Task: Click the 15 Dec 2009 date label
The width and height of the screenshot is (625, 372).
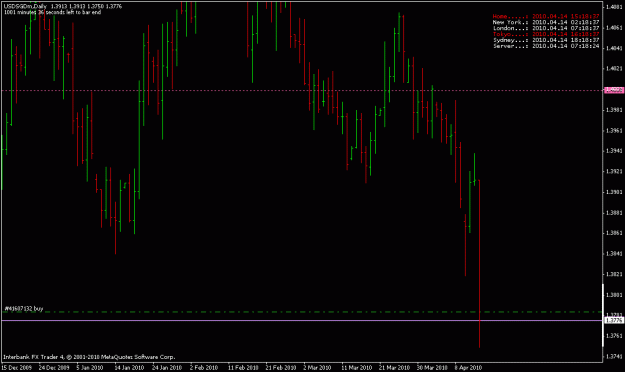Action: coord(17,368)
